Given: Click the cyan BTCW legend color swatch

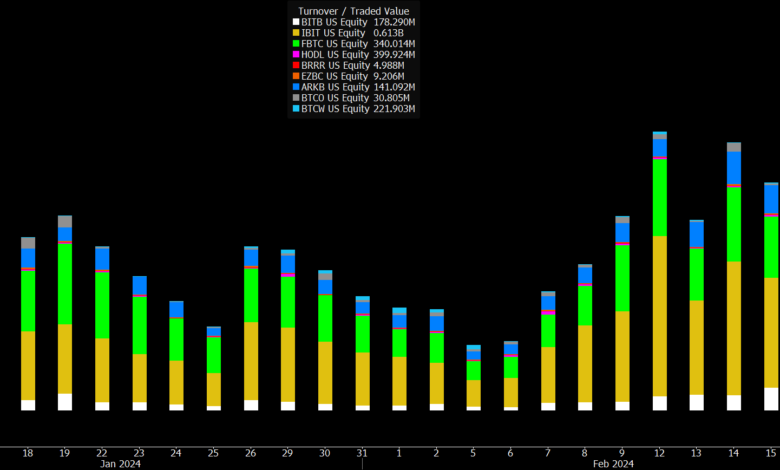Looking at the screenshot, I should pyautogui.click(x=296, y=109).
